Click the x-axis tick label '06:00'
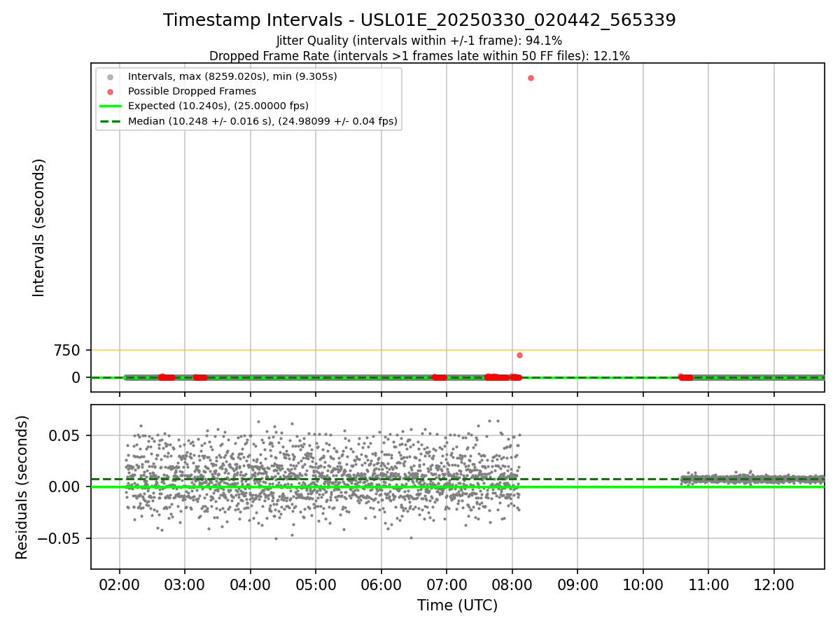The width and height of the screenshot is (840, 630). tap(381, 584)
